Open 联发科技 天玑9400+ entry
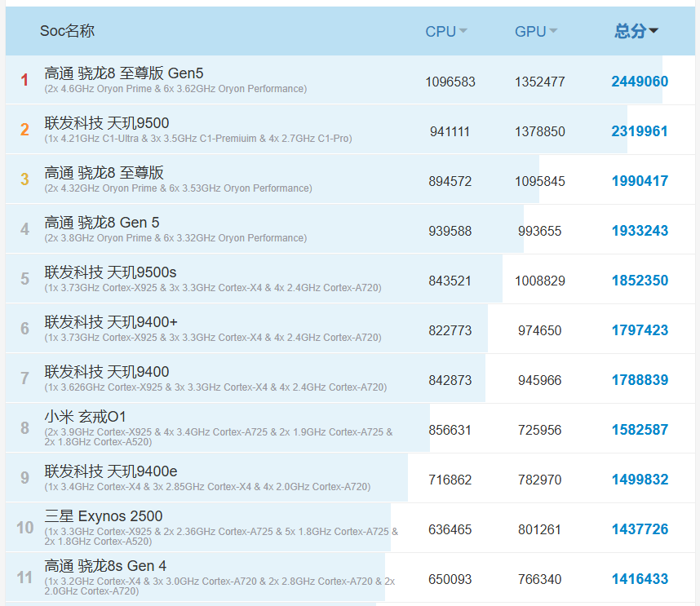Screen dimensions: 700x606 111,321
